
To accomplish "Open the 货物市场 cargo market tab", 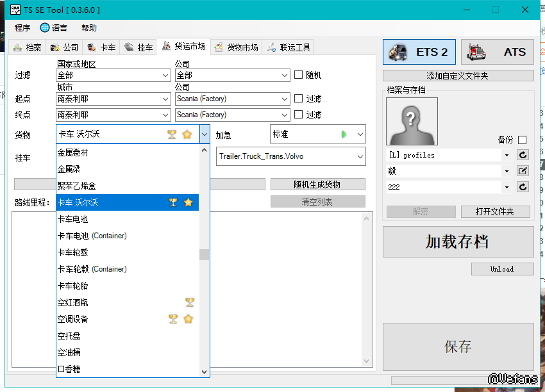I will coord(237,47).
